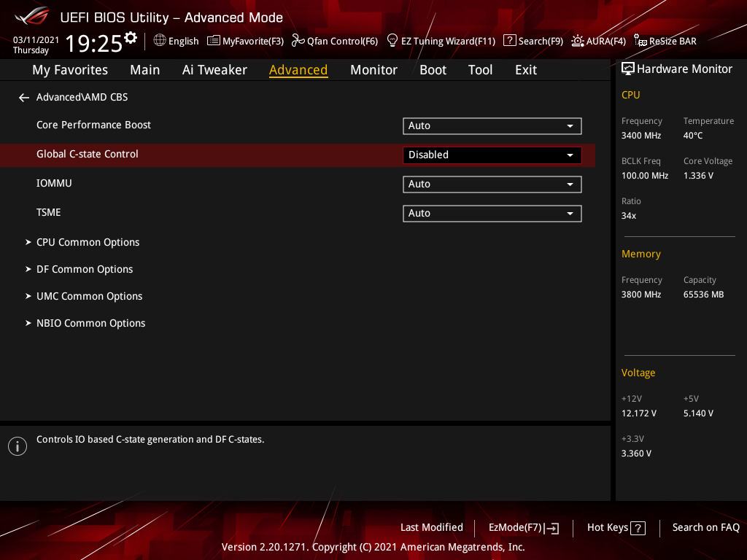Click the C-state help description text
Image resolution: width=747 pixels, height=560 pixels.
[150, 440]
